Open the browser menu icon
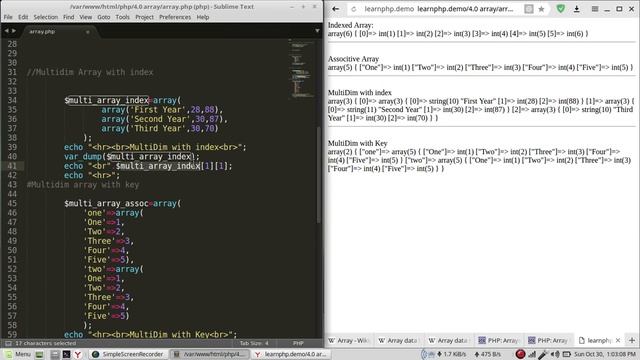The image size is (640, 360). (595, 9)
